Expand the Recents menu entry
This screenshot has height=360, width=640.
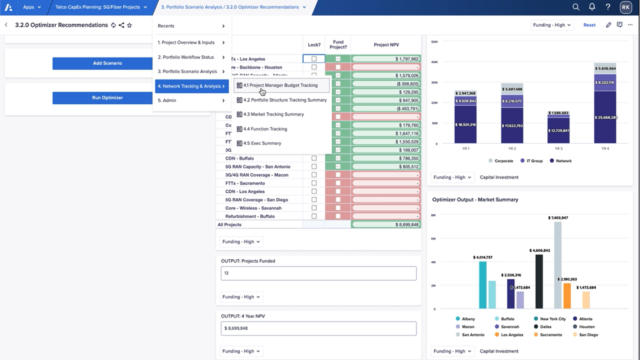click(191, 26)
